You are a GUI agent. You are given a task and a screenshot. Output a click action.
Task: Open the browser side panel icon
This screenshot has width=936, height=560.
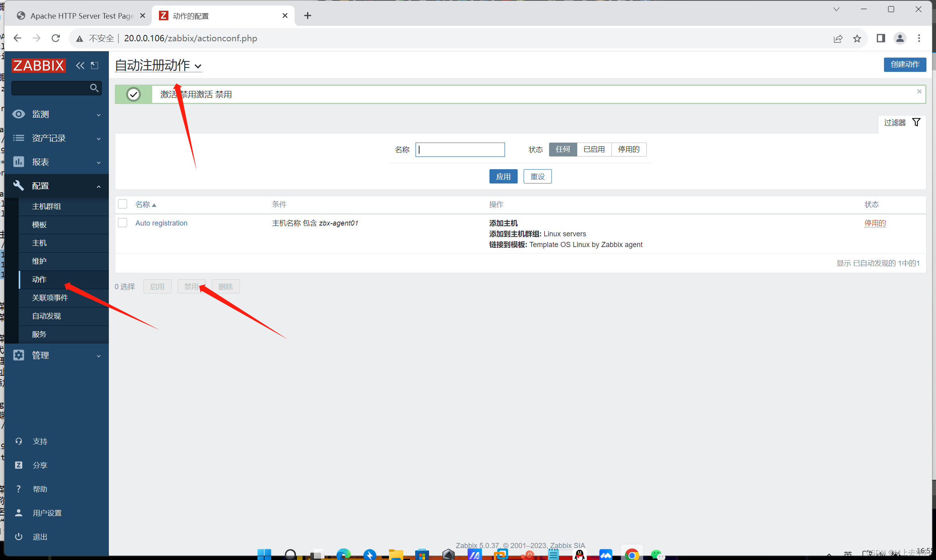pos(881,38)
